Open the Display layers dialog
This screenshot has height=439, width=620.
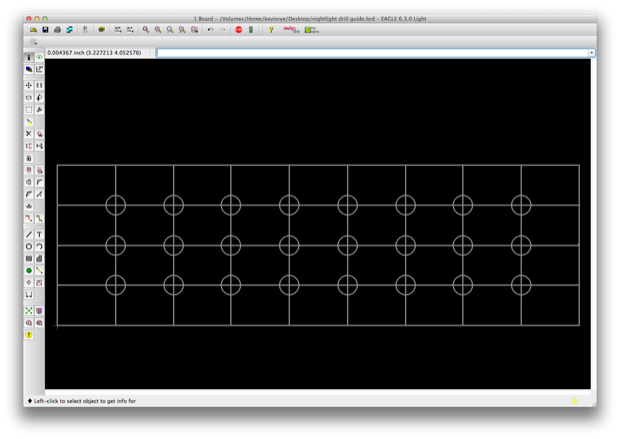coord(29,69)
